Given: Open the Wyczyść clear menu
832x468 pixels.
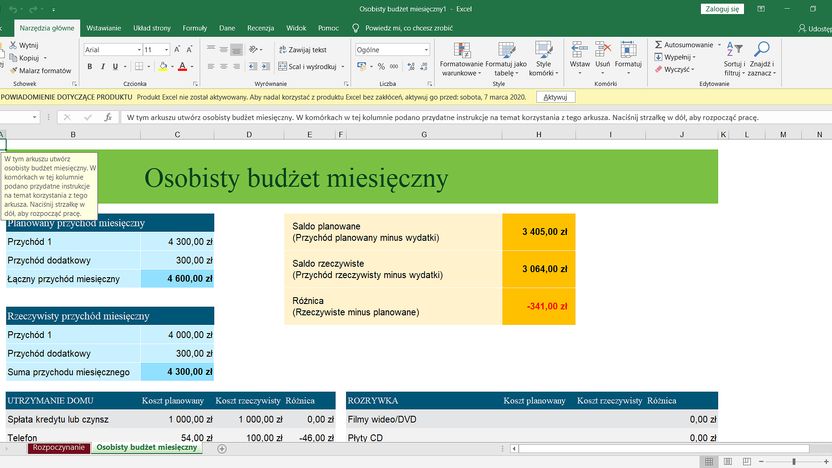Looking at the screenshot, I should [x=674, y=69].
